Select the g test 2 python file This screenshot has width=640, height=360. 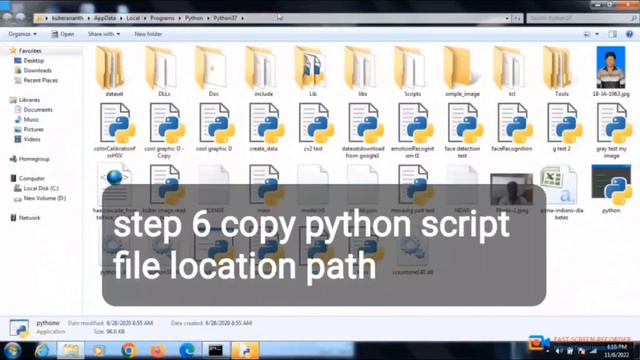click(x=562, y=128)
